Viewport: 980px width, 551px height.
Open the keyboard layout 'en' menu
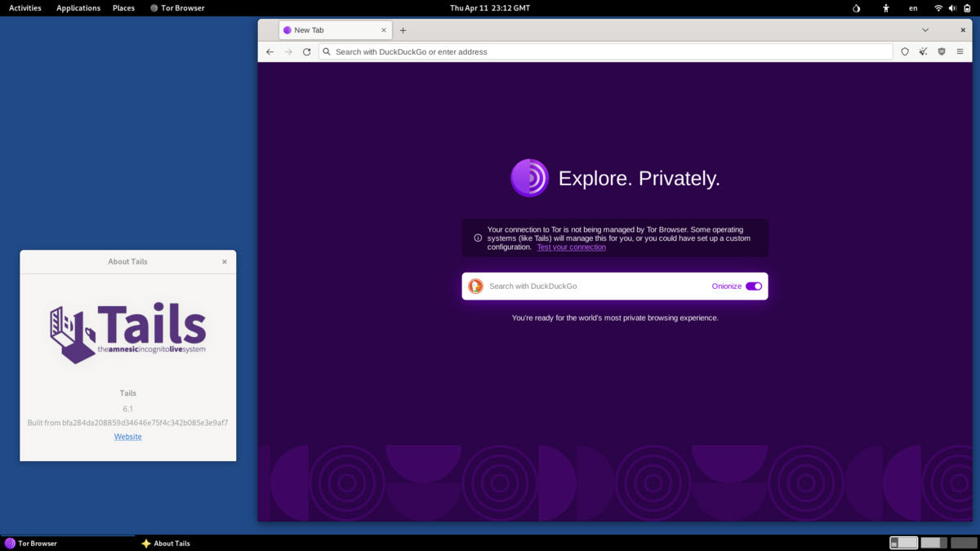tap(913, 7)
